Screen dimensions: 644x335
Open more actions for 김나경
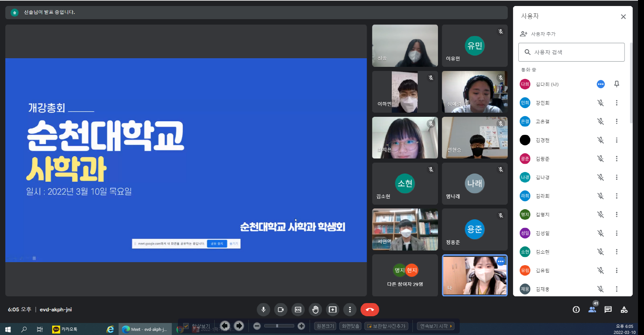[x=617, y=177]
